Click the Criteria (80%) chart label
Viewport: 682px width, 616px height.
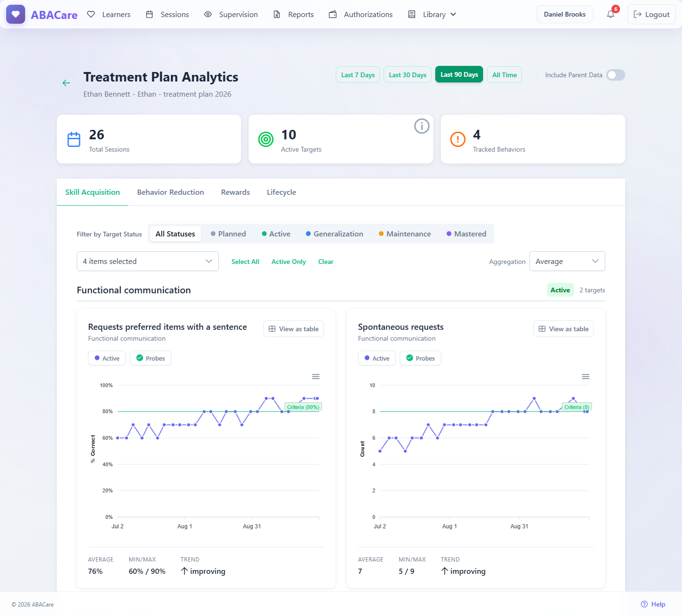pyautogui.click(x=303, y=407)
